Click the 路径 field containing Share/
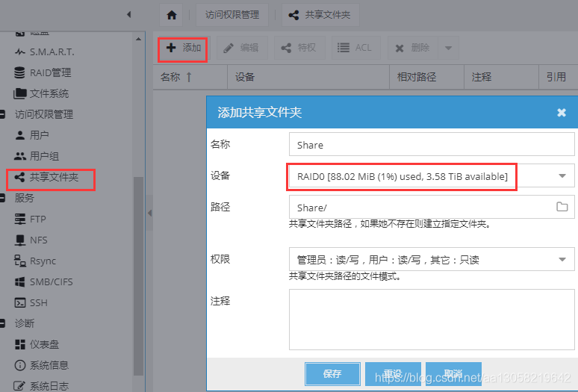 point(432,207)
